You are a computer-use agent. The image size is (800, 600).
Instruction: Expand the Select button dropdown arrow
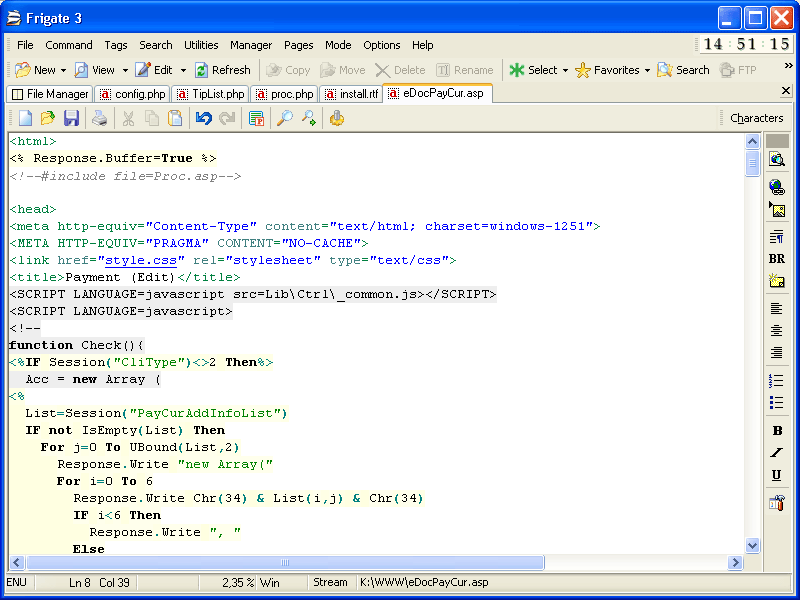(x=565, y=70)
